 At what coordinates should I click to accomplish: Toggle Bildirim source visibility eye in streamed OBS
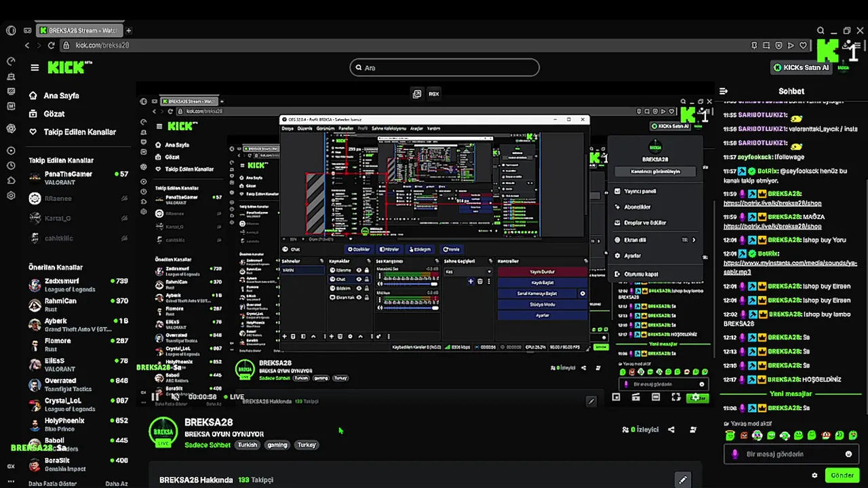point(359,288)
